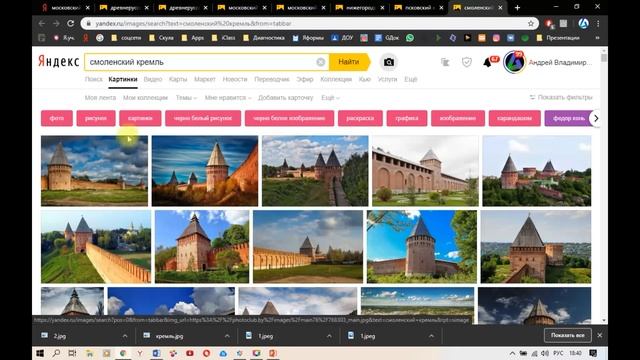The image size is (640, 360).
Task: Select the карандашом filter tag
Action: pos(514,118)
